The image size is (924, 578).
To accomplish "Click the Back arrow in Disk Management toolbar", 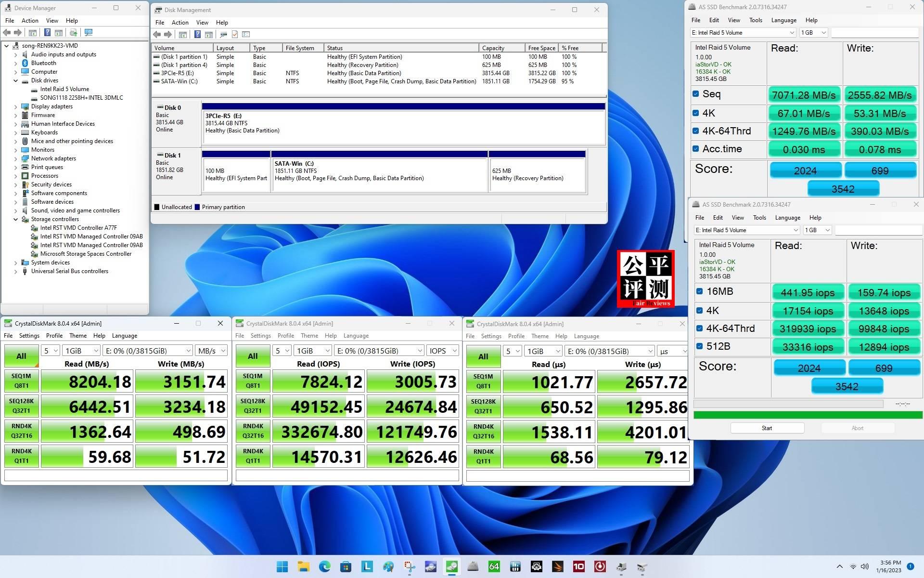I will (157, 34).
